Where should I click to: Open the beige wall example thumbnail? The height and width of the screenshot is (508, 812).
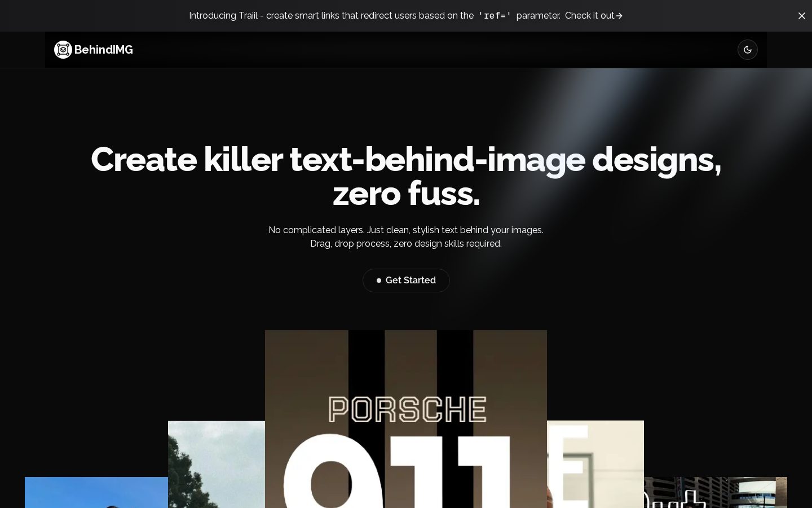tap(595, 464)
